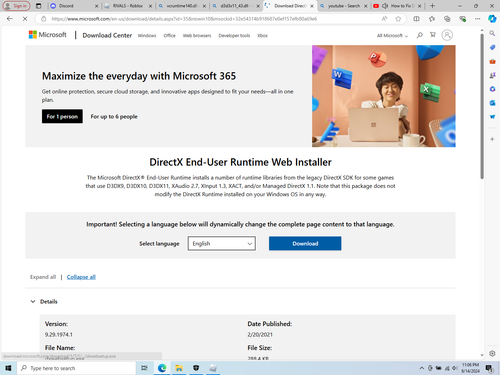
Task: Open a new browser tab
Action: pyautogui.click(x=432, y=6)
